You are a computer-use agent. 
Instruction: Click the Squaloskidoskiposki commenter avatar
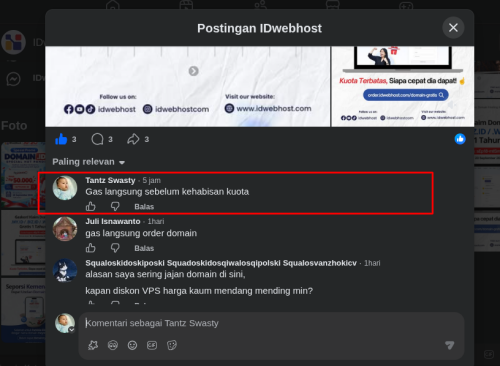[65, 270]
